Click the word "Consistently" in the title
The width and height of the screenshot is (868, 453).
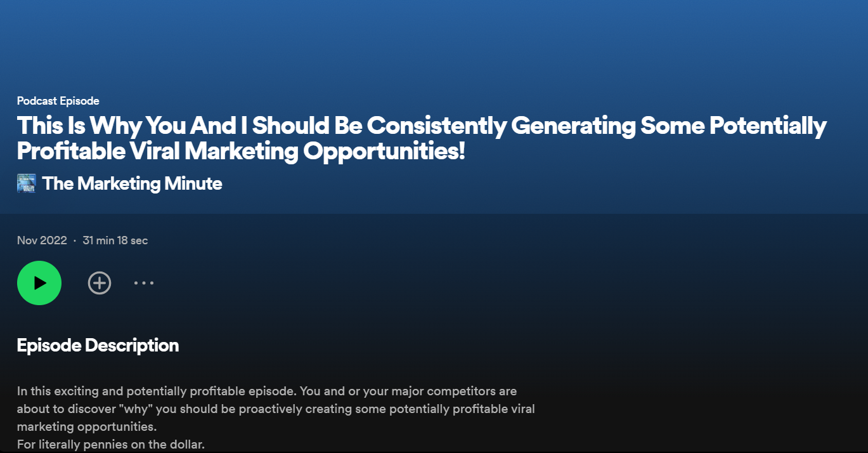pos(437,126)
